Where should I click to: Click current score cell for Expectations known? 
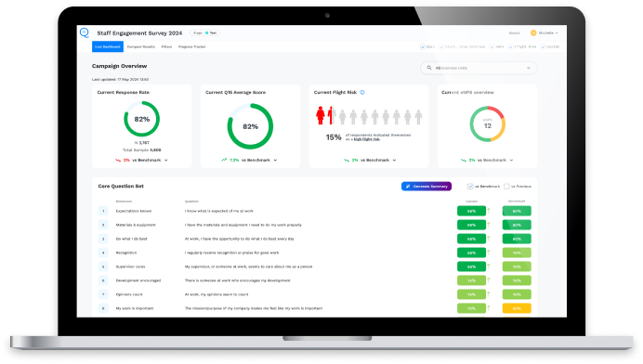coord(472,211)
